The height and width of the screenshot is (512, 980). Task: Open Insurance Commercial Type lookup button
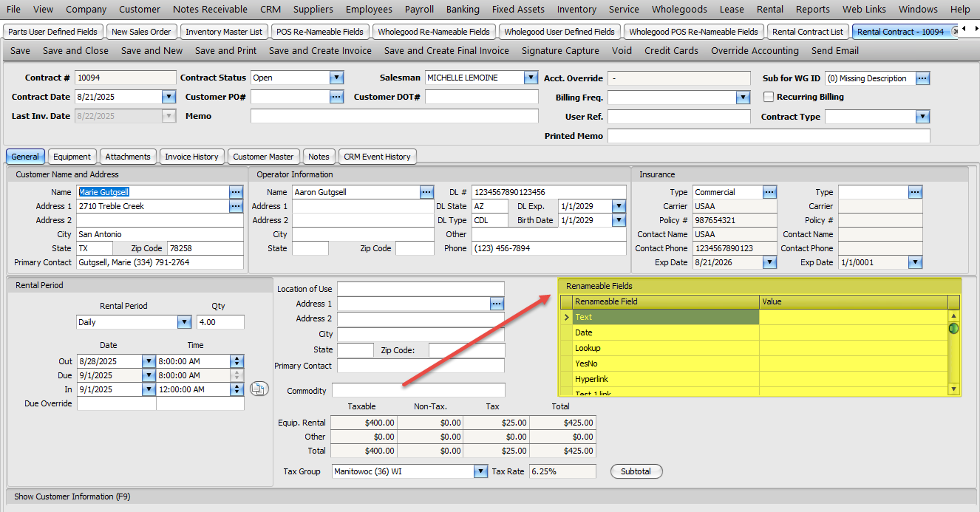pyautogui.click(x=769, y=192)
